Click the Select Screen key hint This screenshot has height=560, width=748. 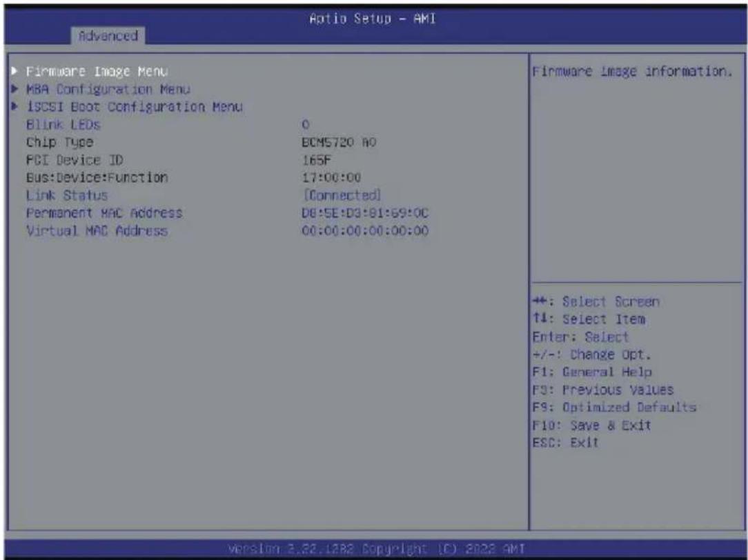coord(596,301)
